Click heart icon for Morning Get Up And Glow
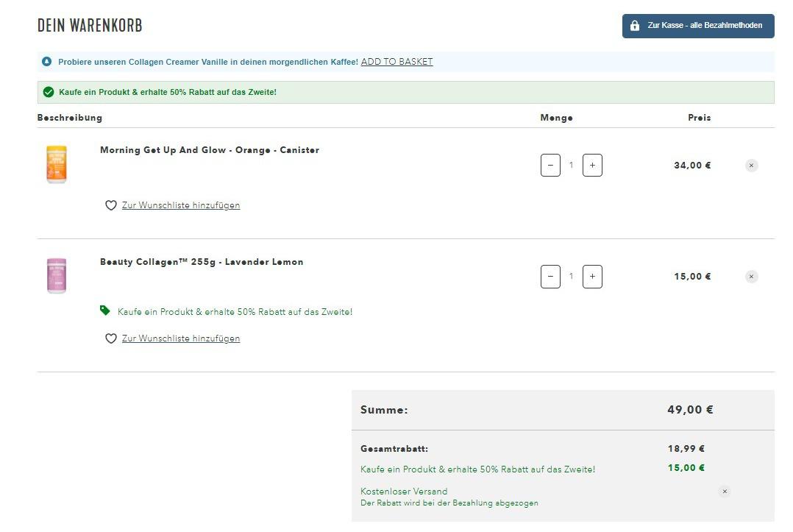The height and width of the screenshot is (532, 793). tap(111, 205)
